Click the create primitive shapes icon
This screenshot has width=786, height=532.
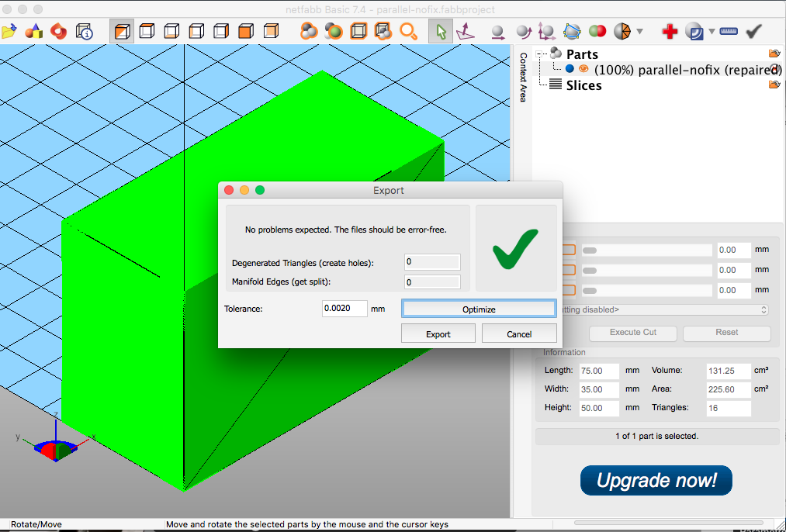click(x=33, y=32)
